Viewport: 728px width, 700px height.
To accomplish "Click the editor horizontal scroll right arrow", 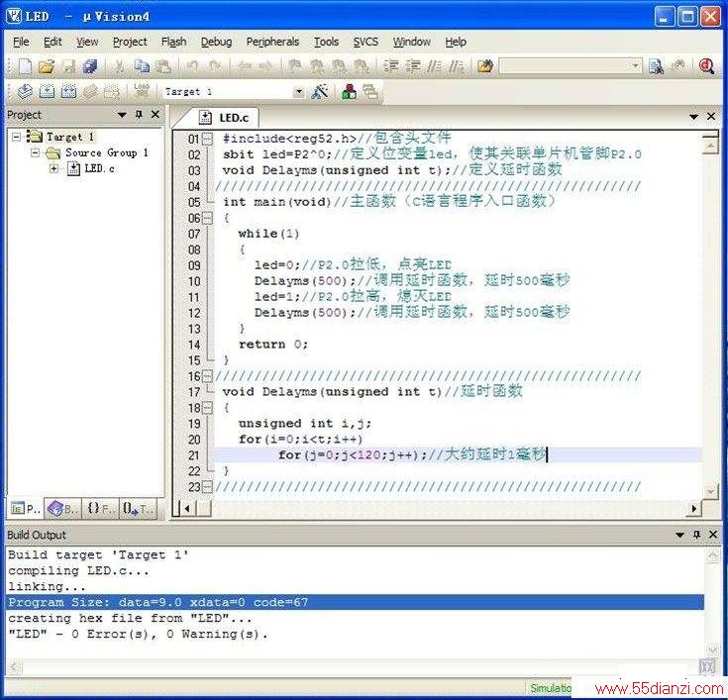I will (x=693, y=508).
